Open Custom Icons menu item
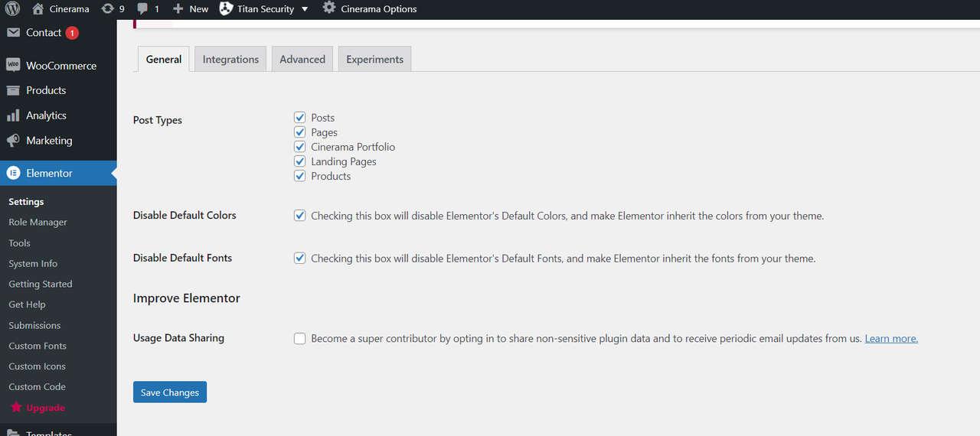980x436 pixels. click(x=37, y=366)
